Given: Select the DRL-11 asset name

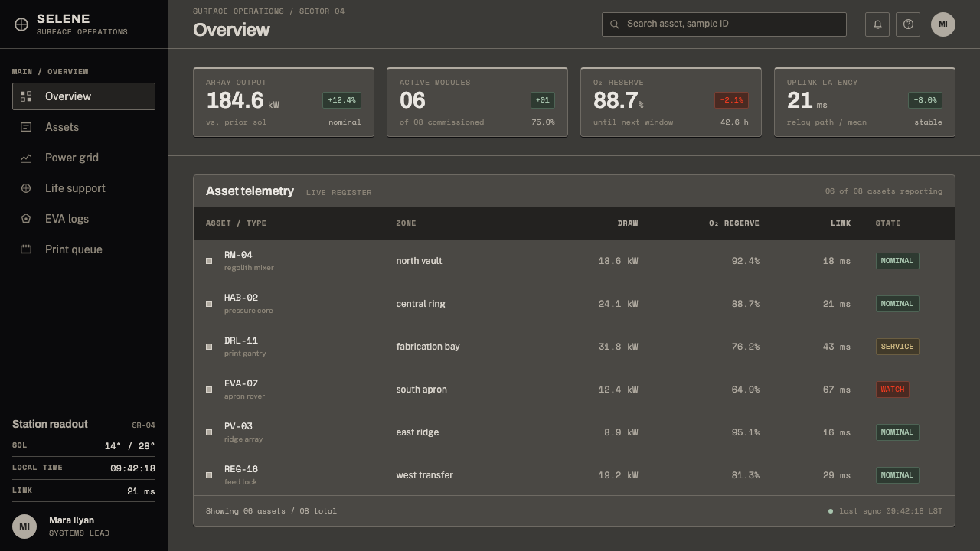Looking at the screenshot, I should pyautogui.click(x=241, y=341).
